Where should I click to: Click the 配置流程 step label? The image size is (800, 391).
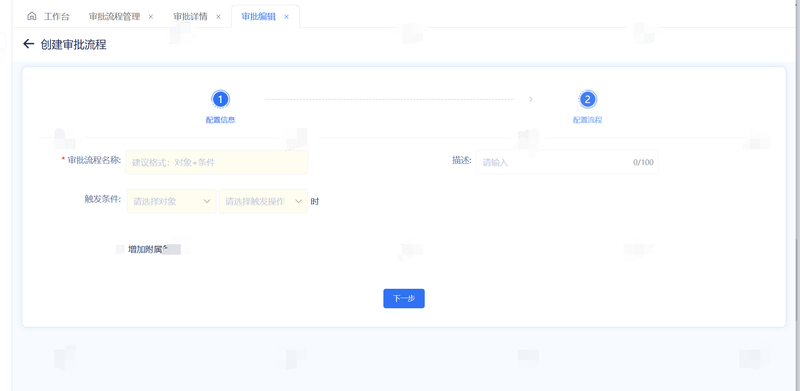click(x=587, y=120)
